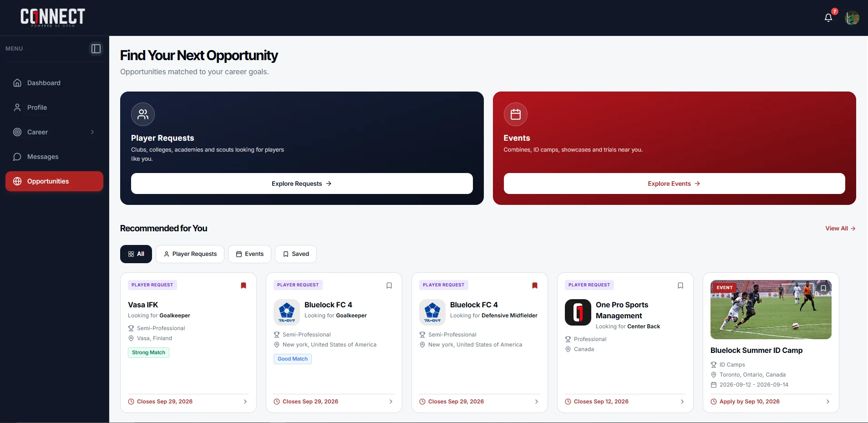
Task: Open Bluelock FC 4 Goalkeeper card chevron
Action: pos(391,402)
